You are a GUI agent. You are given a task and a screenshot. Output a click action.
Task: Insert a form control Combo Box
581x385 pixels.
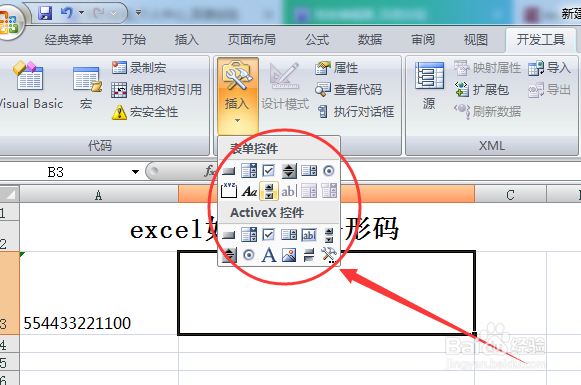pos(249,171)
